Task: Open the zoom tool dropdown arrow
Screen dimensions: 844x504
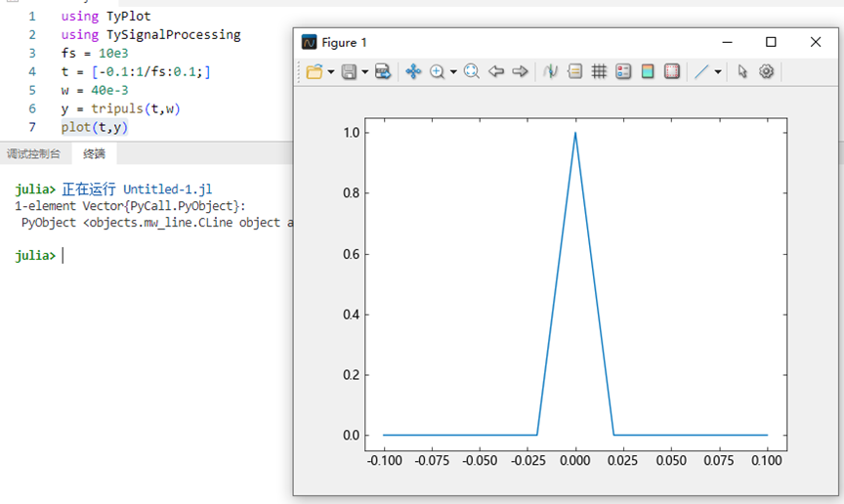Action: (x=453, y=71)
